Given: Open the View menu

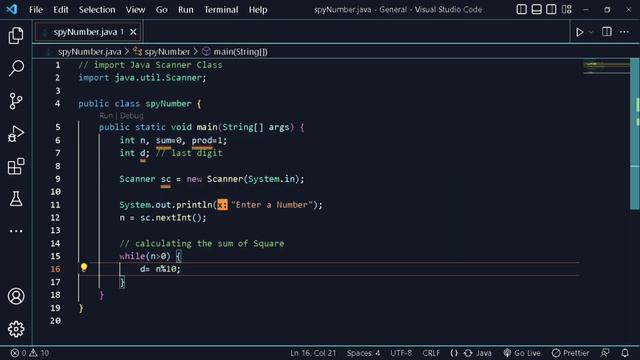Looking at the screenshot, I should [x=135, y=9].
